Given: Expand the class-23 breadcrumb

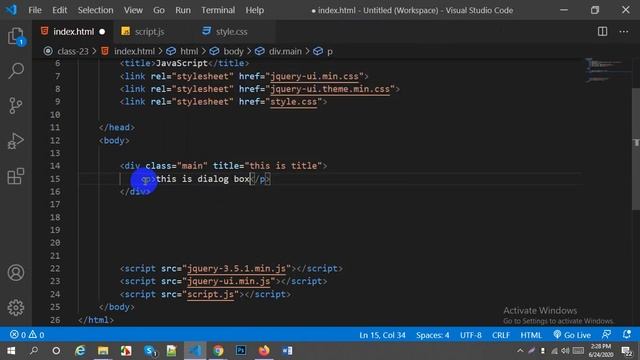Looking at the screenshot, I should tap(73, 51).
